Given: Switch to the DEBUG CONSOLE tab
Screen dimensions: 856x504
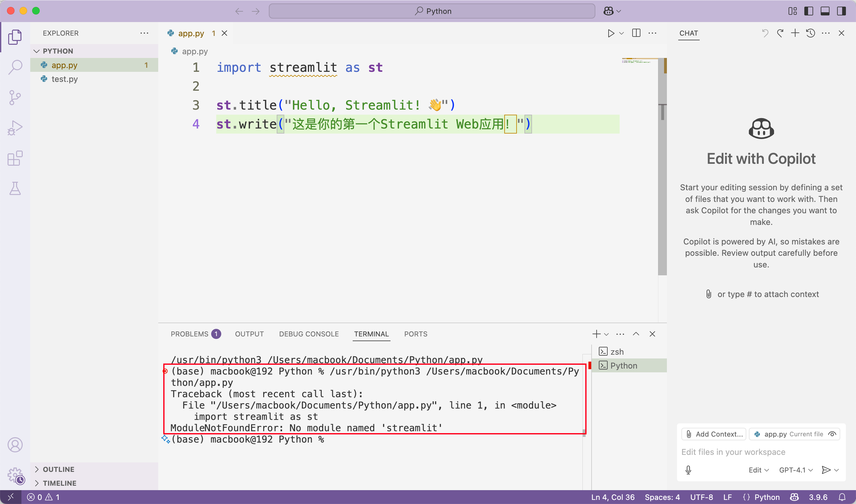Looking at the screenshot, I should 309,334.
